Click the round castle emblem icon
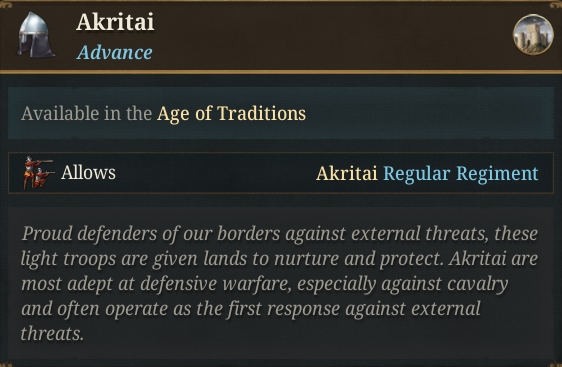Image resolution: width=562 pixels, height=367 pixels. 533,35
